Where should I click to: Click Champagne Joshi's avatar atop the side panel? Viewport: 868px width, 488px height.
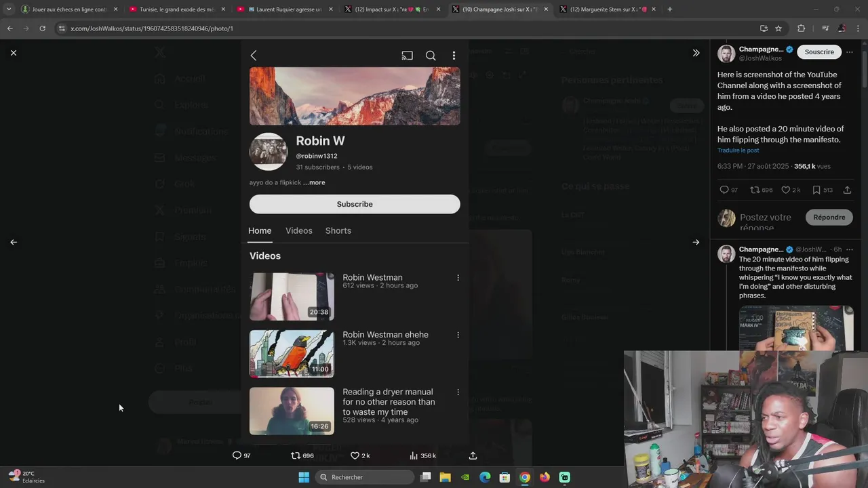tap(726, 54)
